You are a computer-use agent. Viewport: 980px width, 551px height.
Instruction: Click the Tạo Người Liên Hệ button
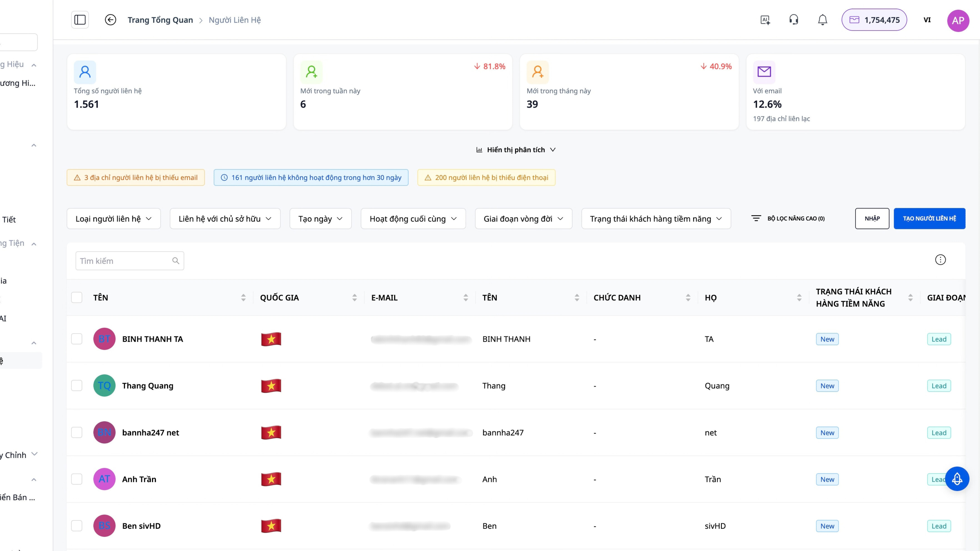tap(929, 219)
